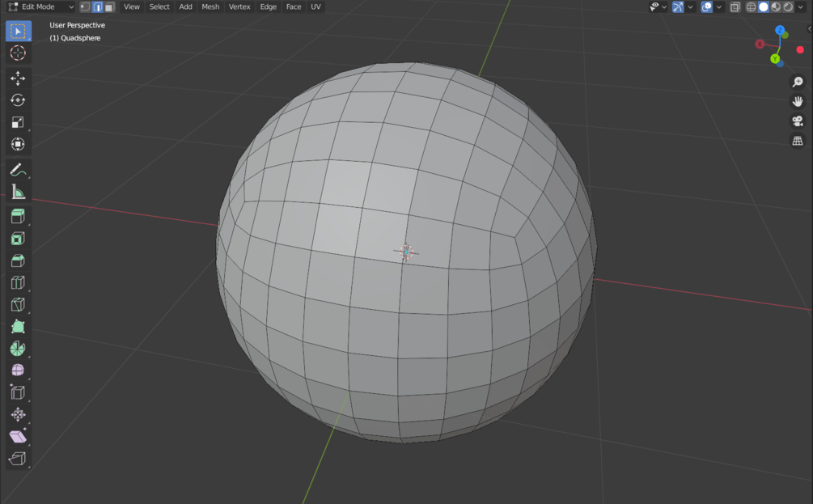Open the Mesh menu
813x504 pixels.
click(x=210, y=6)
